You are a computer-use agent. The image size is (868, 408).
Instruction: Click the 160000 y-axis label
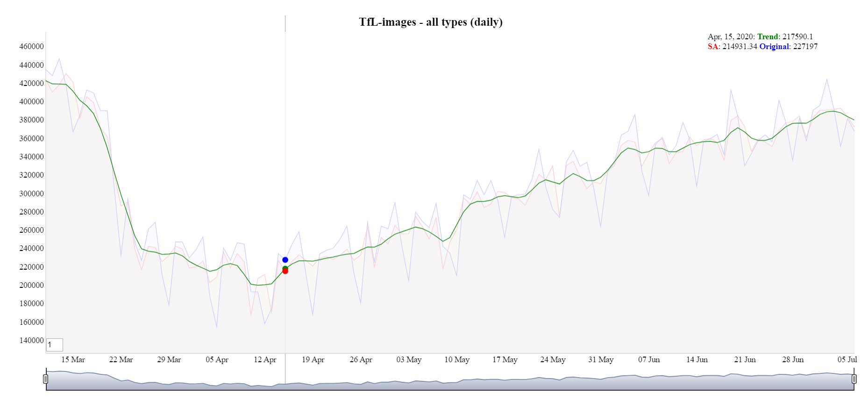coord(31,322)
